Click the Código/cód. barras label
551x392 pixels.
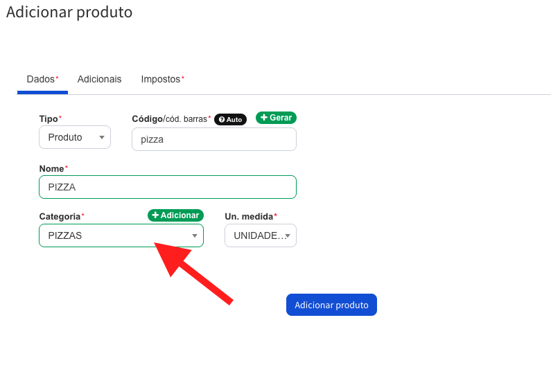pyautogui.click(x=171, y=119)
